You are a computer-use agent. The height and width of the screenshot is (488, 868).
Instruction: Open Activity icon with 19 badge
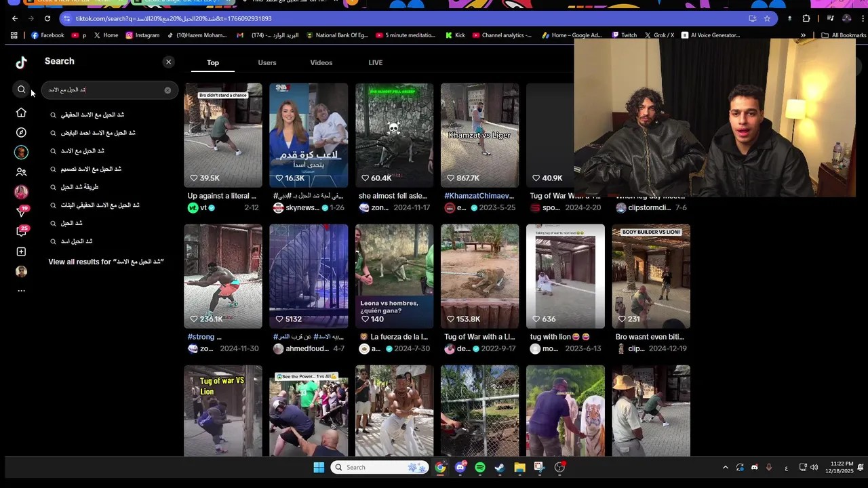pos(22,211)
